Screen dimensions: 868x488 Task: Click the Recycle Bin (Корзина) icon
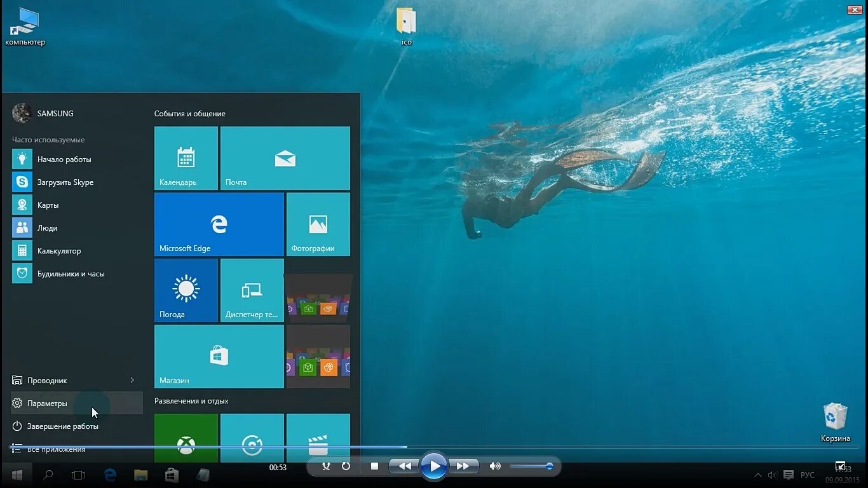click(x=835, y=423)
